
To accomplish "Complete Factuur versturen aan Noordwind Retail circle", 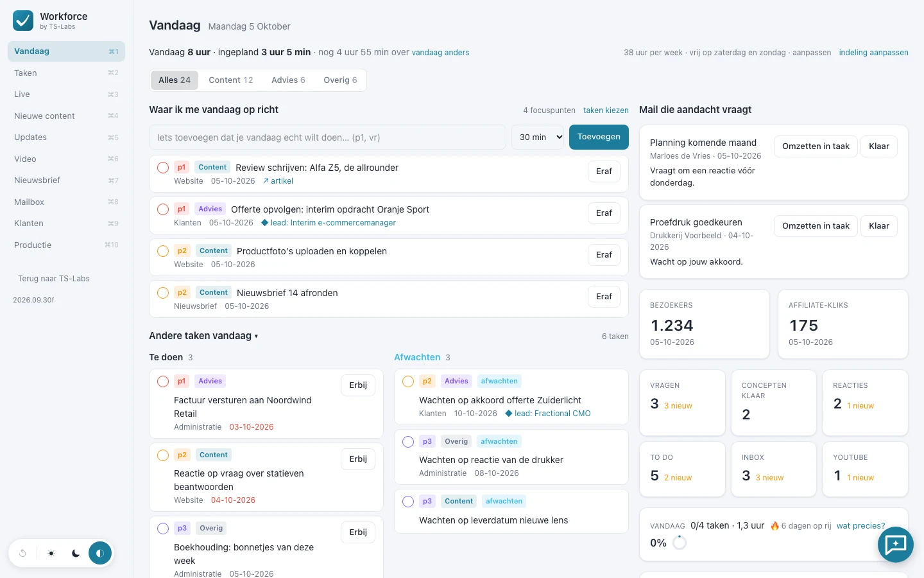I will pyautogui.click(x=163, y=381).
